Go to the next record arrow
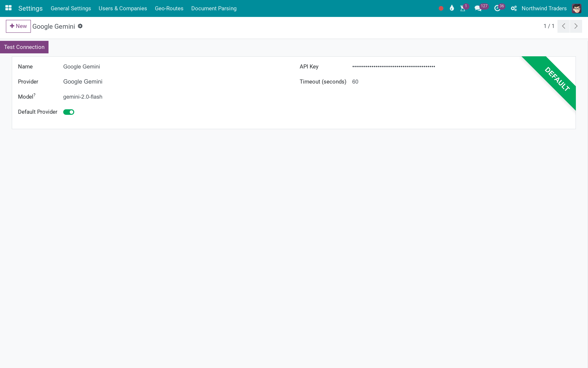 [x=576, y=26]
